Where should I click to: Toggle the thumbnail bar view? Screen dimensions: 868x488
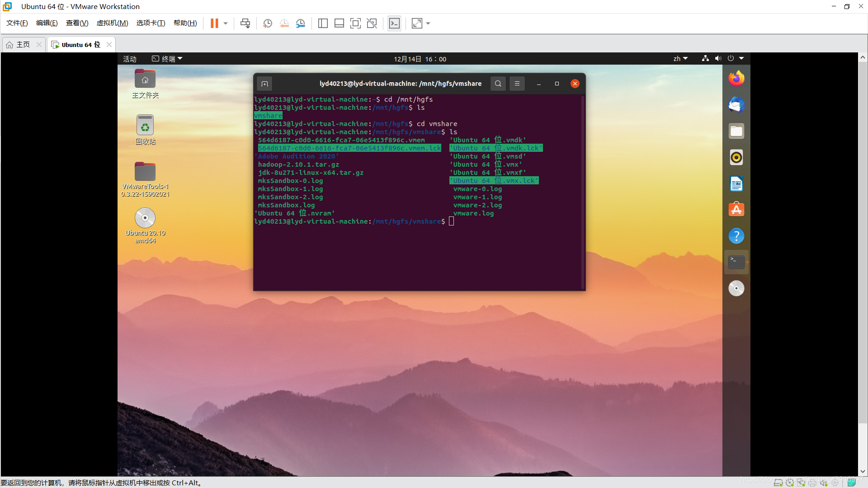tap(339, 23)
